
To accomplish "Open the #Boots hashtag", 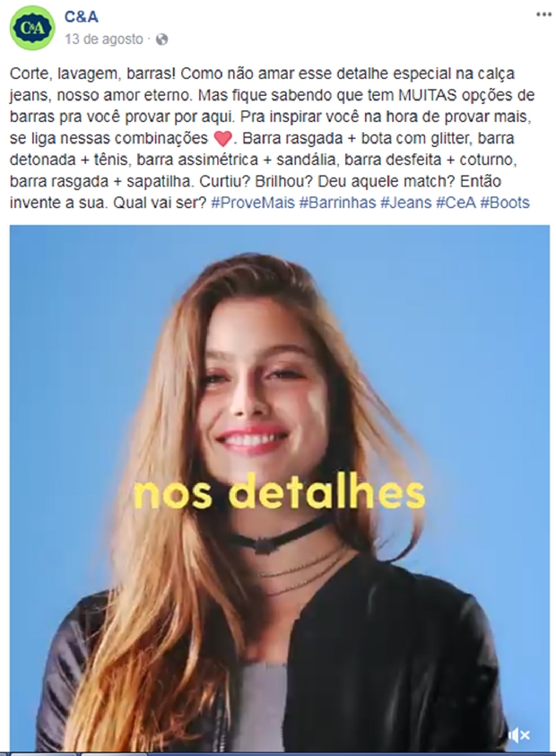I will coord(505,203).
